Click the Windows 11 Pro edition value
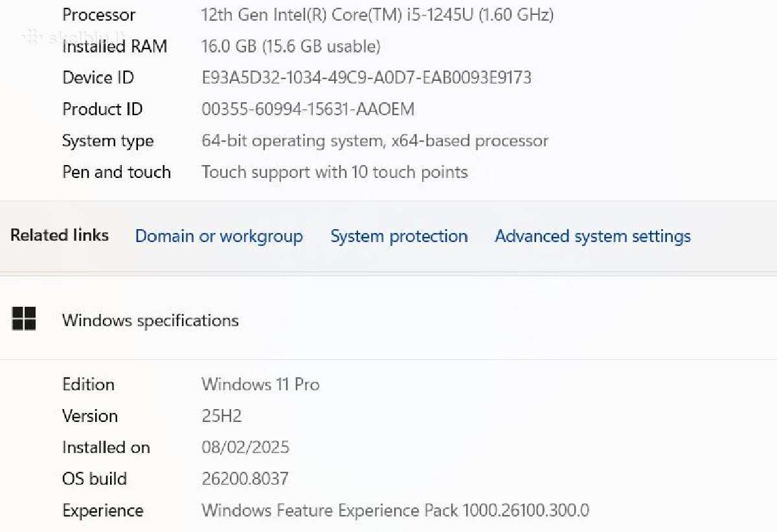 click(x=260, y=384)
